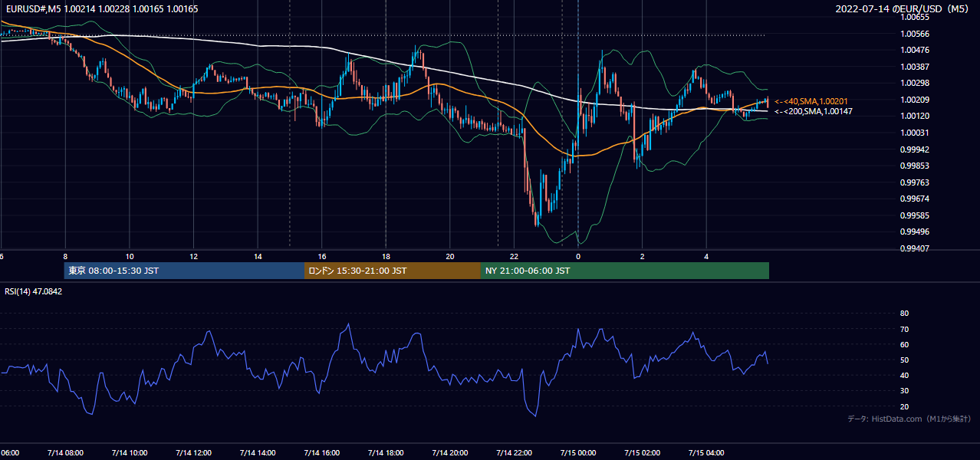Click RSI scale value 60
The height and width of the screenshot is (460, 980).
pyautogui.click(x=904, y=344)
